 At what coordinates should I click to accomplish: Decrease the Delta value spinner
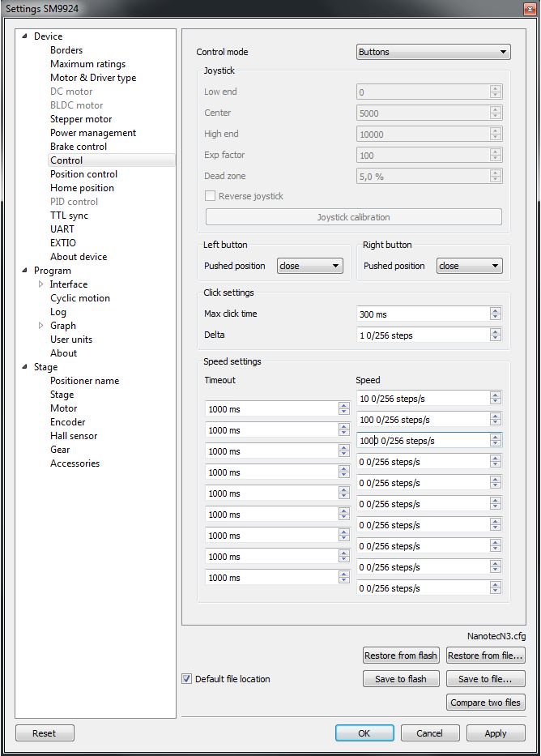click(x=495, y=339)
